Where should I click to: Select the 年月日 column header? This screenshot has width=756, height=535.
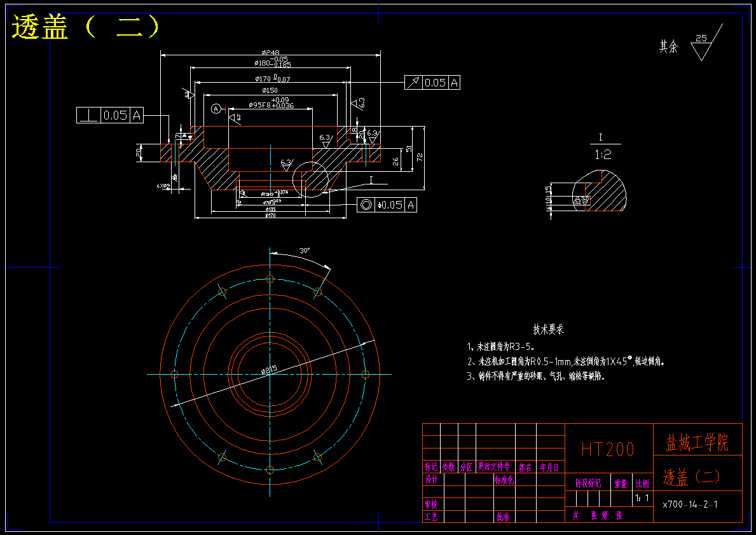point(549,467)
